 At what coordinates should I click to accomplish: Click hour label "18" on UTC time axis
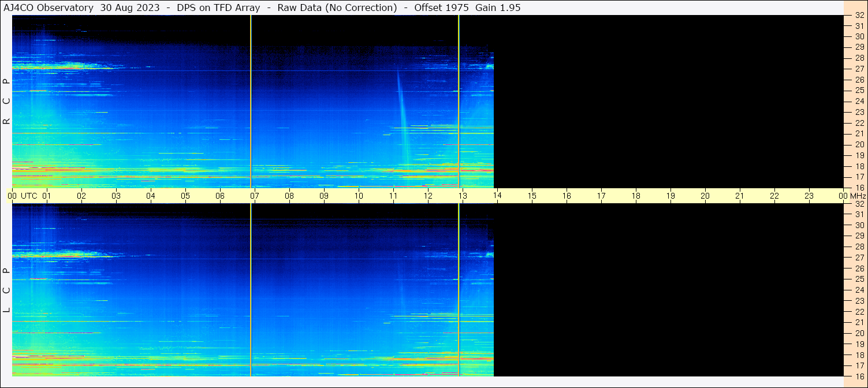point(636,196)
